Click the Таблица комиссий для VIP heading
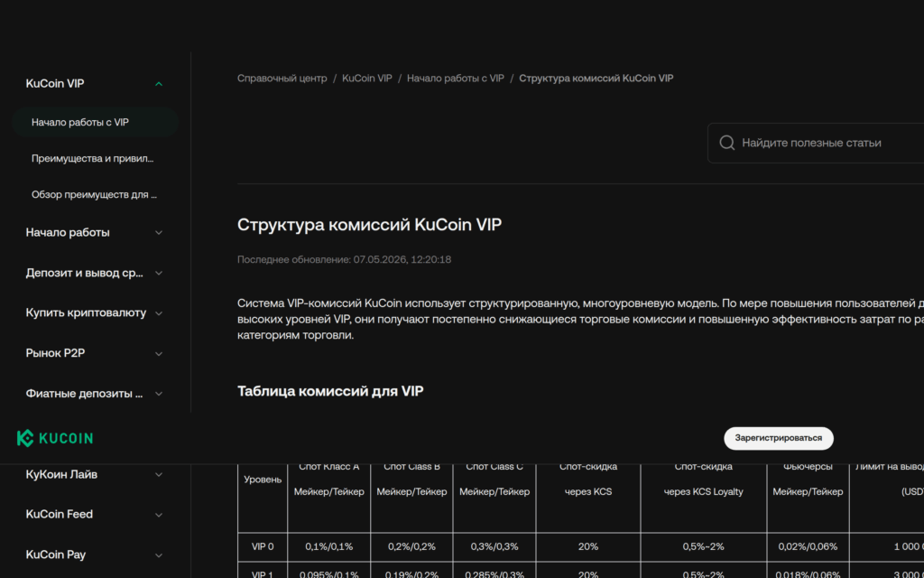Viewport: 924px width, 578px height. (x=330, y=391)
